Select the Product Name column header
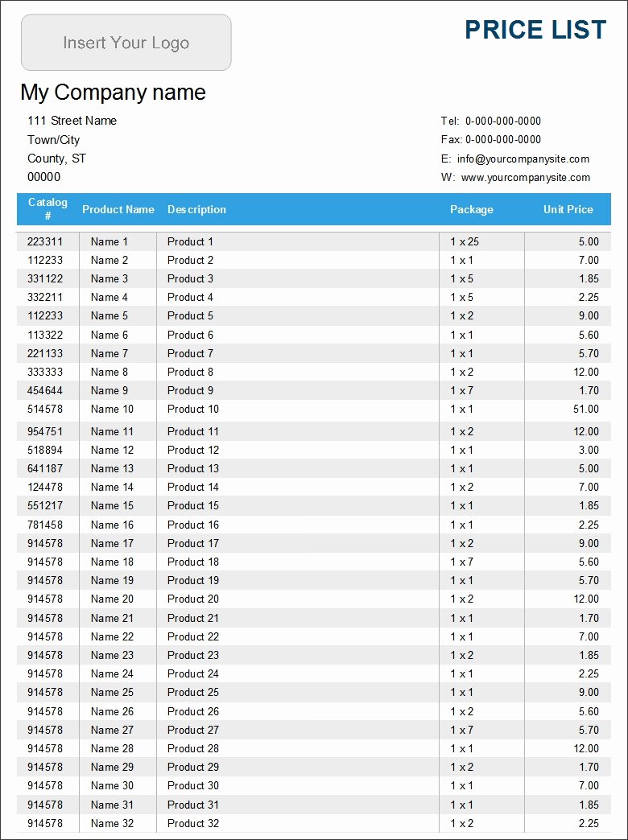 pos(118,209)
